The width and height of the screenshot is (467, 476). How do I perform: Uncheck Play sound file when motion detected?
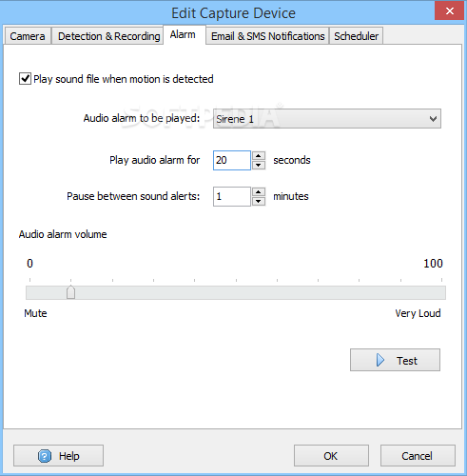click(x=25, y=79)
